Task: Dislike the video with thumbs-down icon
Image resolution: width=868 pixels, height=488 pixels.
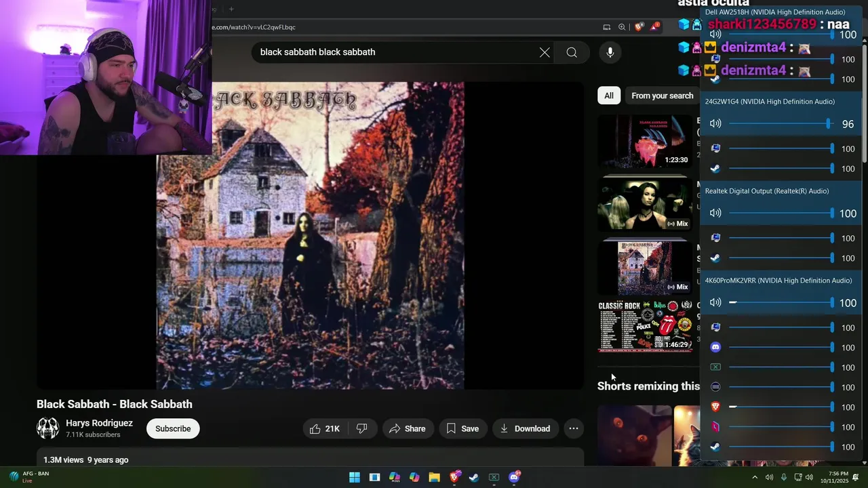Action: pos(362,428)
